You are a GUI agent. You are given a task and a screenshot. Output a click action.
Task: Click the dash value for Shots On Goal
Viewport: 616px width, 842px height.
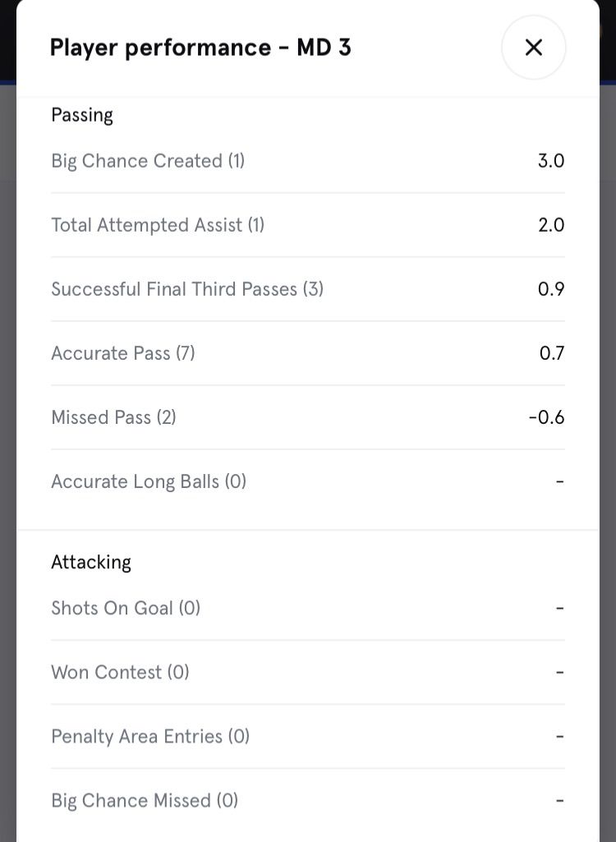click(559, 608)
